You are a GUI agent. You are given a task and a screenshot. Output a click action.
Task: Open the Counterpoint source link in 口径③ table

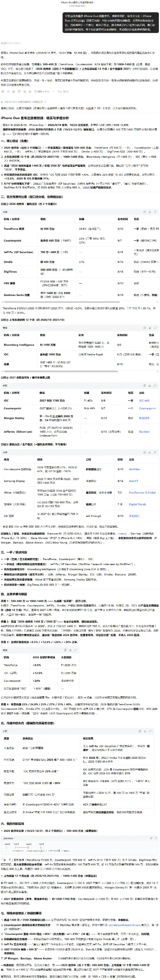(x=147, y=408)
